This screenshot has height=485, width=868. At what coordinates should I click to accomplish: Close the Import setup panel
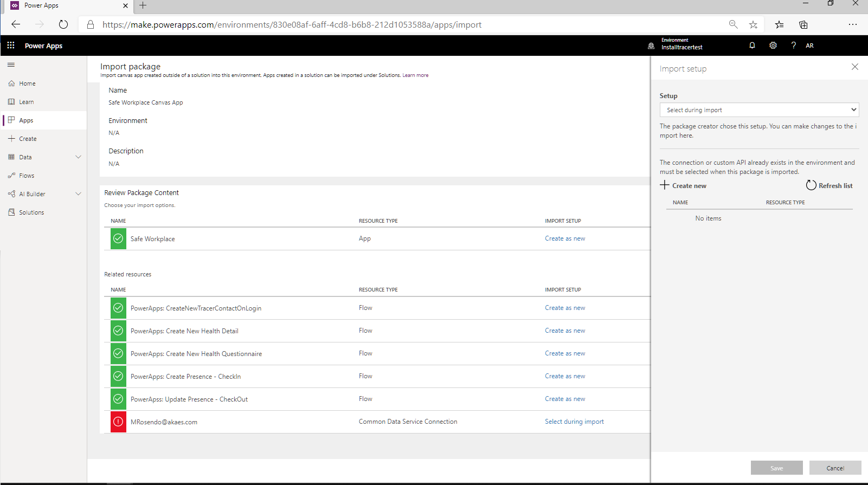click(855, 67)
